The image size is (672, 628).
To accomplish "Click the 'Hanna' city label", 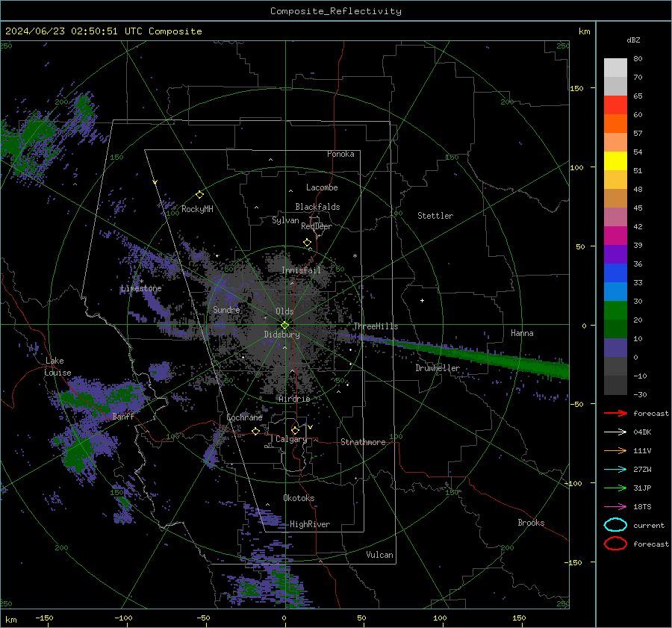I will 522,333.
